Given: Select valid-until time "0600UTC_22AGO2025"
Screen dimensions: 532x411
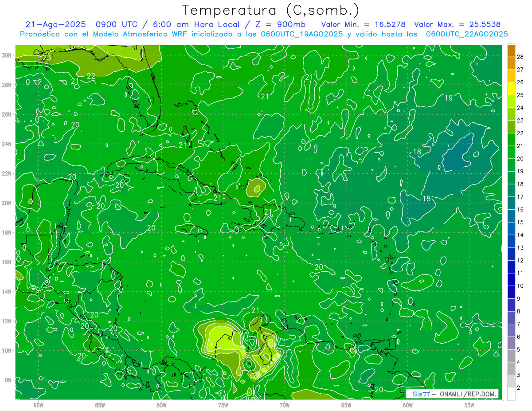Looking at the screenshot, I should 467,34.
